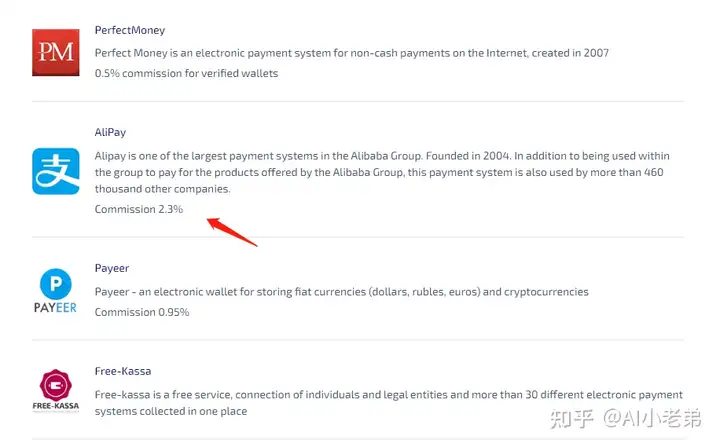
Task: Click the Free-kassa service description text
Action: [389, 403]
